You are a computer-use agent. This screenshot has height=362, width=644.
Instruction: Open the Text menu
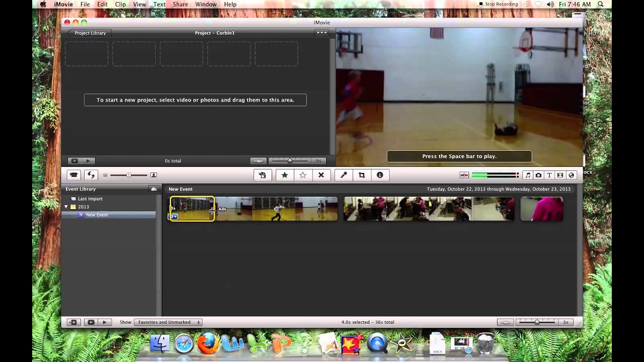(x=159, y=4)
